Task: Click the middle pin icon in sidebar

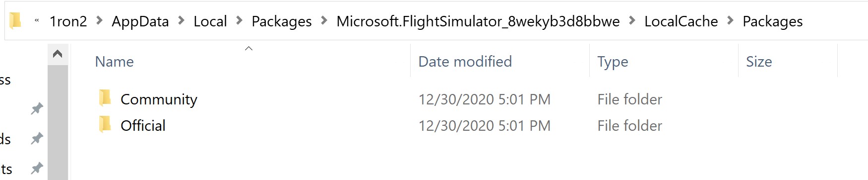Action: pyautogui.click(x=37, y=138)
